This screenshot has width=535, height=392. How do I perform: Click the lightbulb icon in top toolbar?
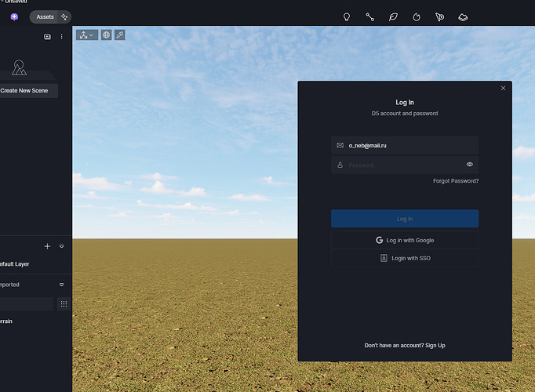click(x=347, y=16)
